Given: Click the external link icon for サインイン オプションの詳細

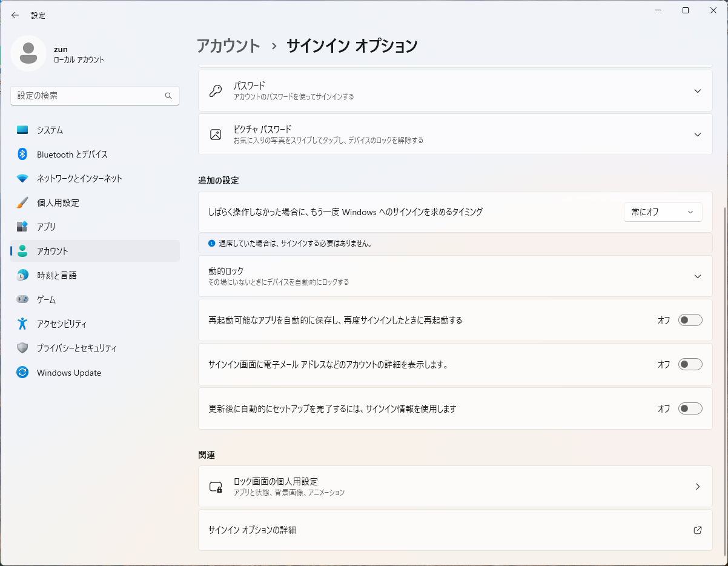Looking at the screenshot, I should [x=698, y=530].
